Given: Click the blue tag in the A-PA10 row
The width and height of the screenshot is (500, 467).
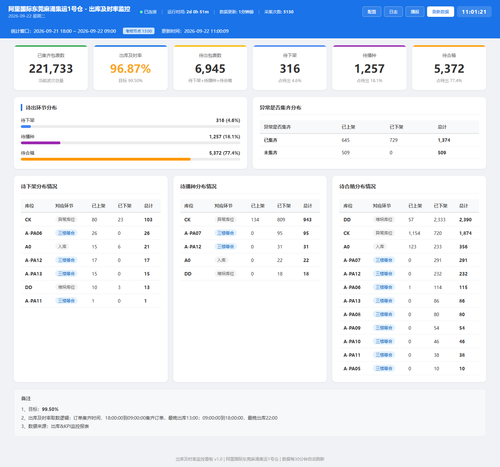Looking at the screenshot, I should point(384,341).
